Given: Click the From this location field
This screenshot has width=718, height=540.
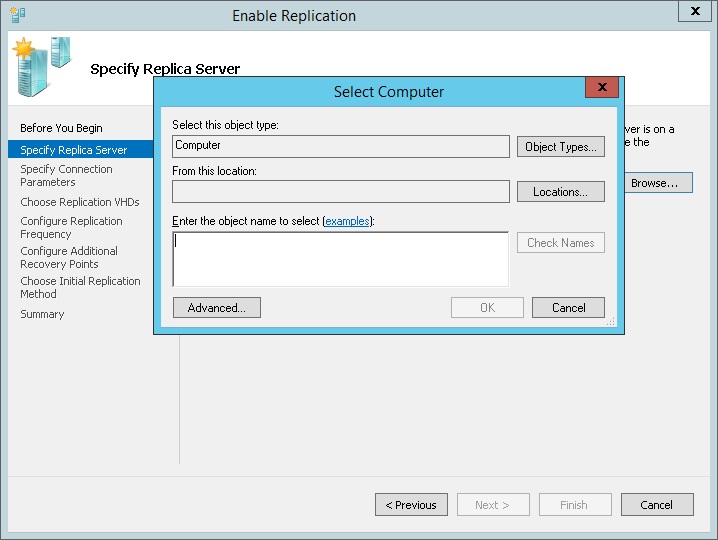Looking at the screenshot, I should pos(341,191).
